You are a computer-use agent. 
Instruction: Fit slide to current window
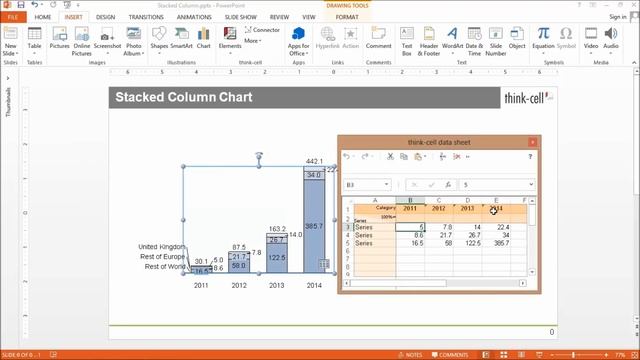click(634, 355)
